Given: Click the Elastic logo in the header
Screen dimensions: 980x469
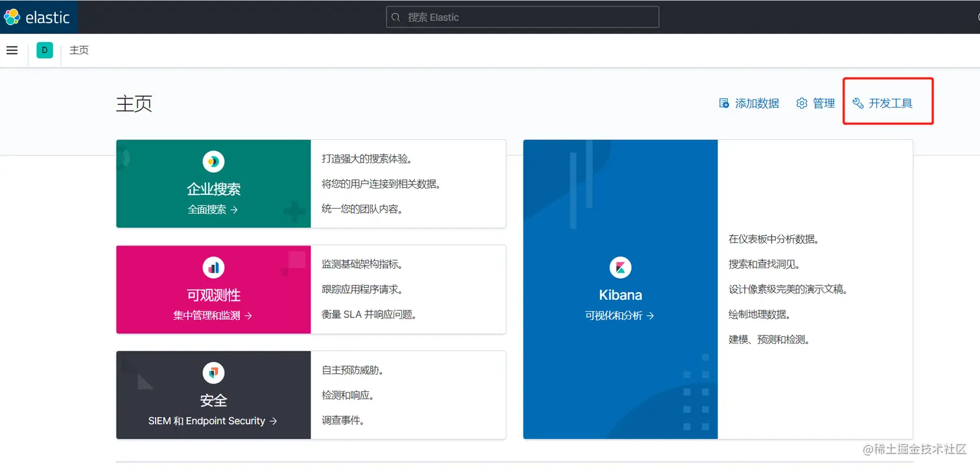Looking at the screenshot, I should click(38, 17).
